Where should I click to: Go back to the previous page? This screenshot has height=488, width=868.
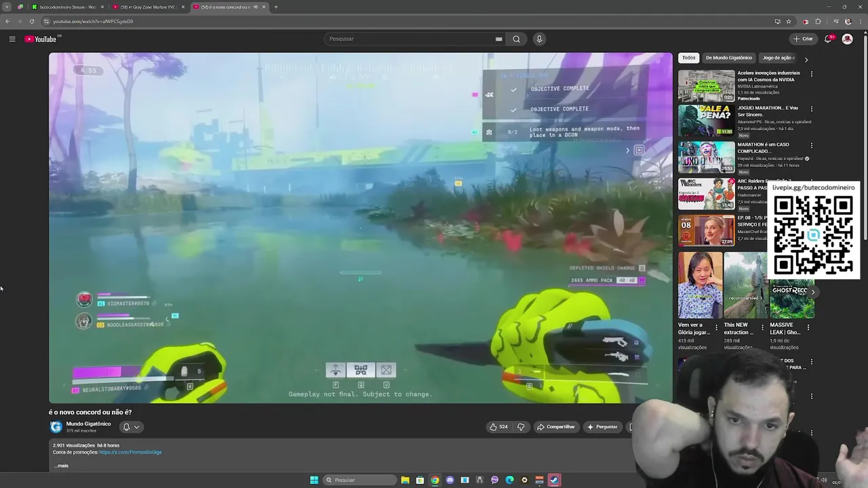tap(7, 21)
